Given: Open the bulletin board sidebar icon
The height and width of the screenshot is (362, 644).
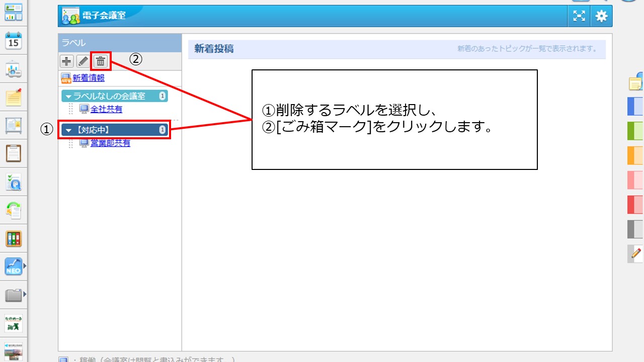Looking at the screenshot, I should 14,126.
